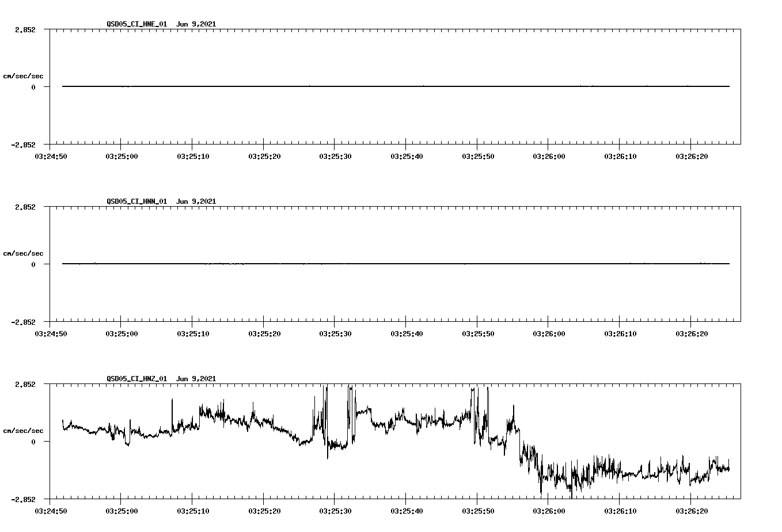Click the 03:26:00 label on HNZ axis
The height and width of the screenshot is (532, 782).
point(548,511)
